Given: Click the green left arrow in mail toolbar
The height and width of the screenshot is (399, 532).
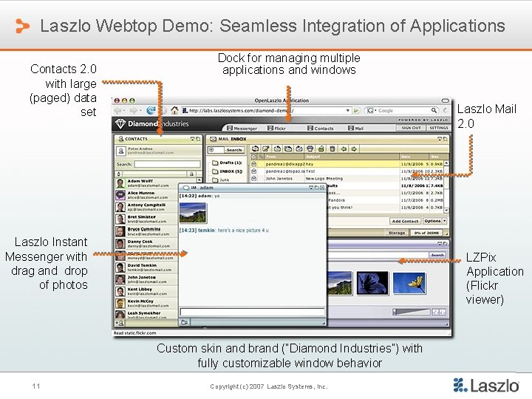Looking at the screenshot, I should tap(344, 149).
